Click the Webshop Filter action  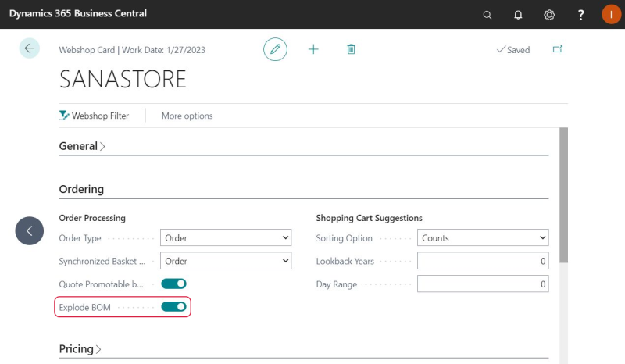coord(94,116)
